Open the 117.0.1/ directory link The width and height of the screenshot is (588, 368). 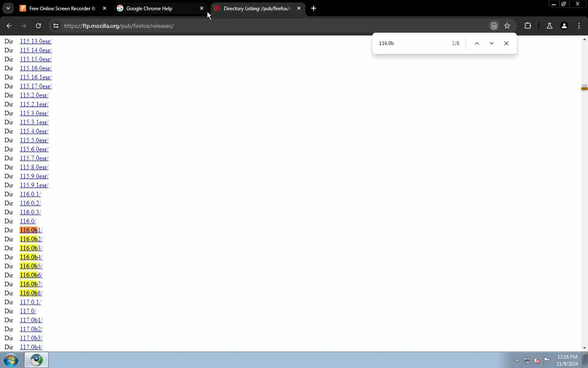click(30, 302)
